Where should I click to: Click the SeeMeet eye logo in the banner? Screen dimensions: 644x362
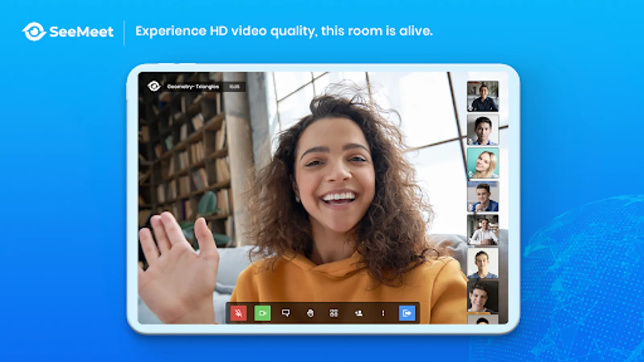coord(34,31)
